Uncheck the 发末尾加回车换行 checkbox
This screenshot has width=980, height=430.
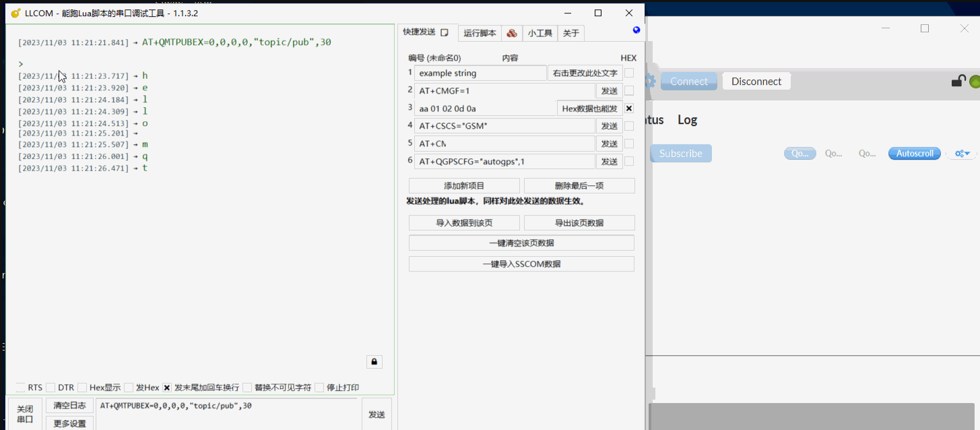166,387
